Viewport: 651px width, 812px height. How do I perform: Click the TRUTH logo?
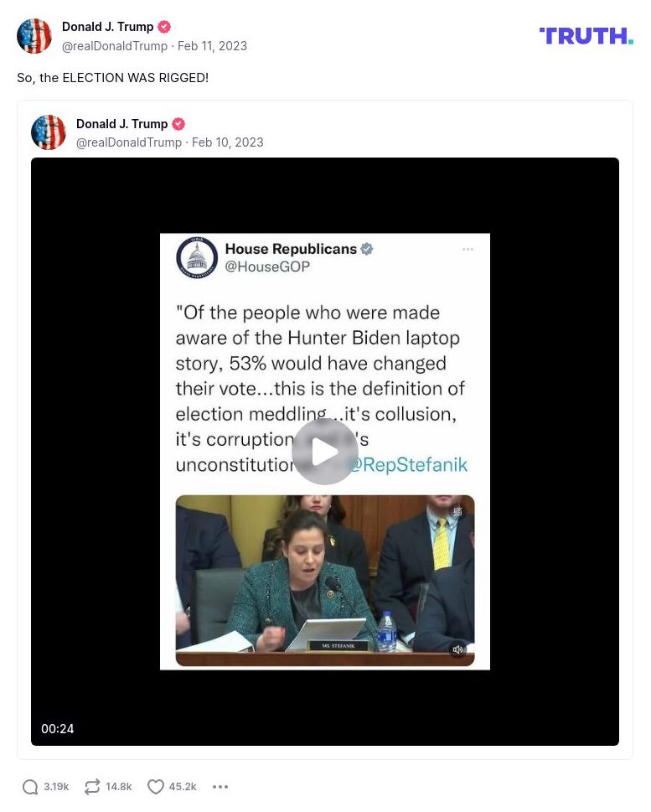click(x=586, y=36)
